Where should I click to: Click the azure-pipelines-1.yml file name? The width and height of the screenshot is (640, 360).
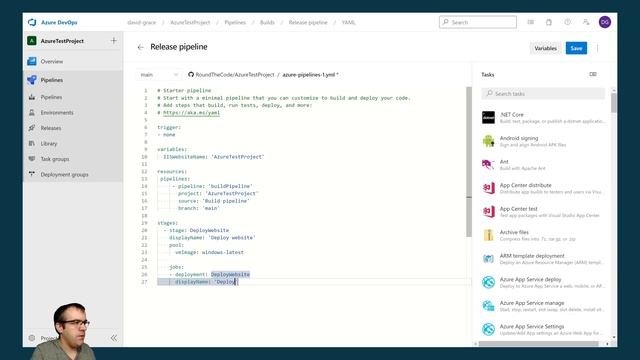click(x=309, y=75)
